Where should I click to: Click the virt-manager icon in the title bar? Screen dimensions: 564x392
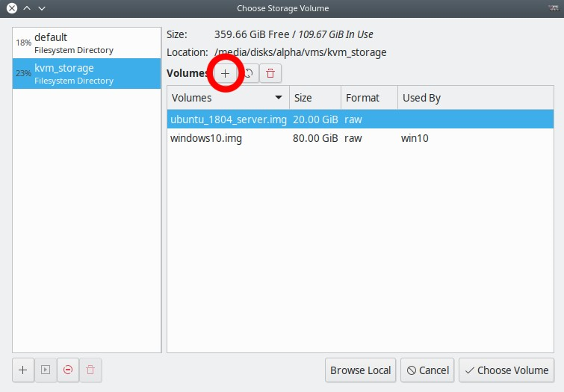pos(554,8)
